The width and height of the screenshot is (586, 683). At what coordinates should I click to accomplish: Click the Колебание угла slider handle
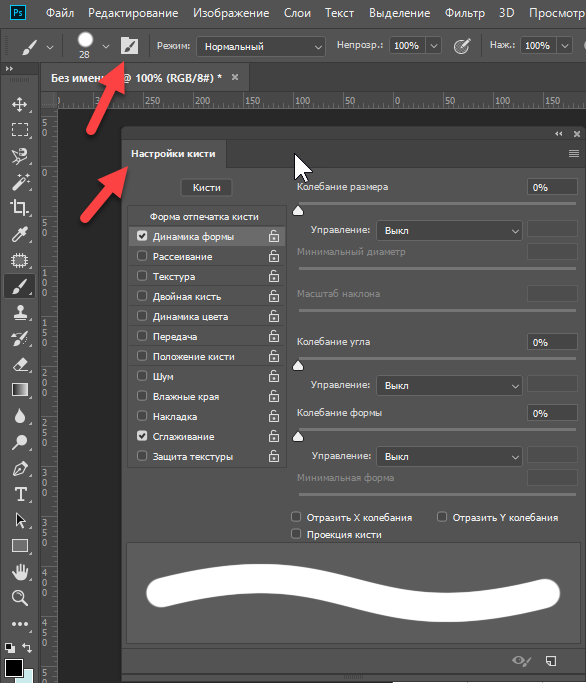click(298, 366)
